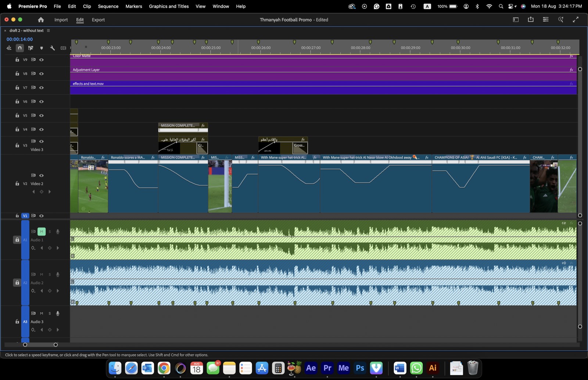588x380 pixels.
Task: Click Audio 3 voice-over record microphone
Action: coord(58,313)
